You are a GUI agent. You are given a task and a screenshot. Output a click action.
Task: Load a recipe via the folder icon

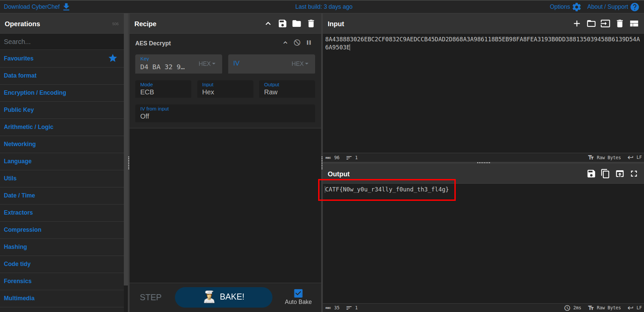[x=297, y=24]
